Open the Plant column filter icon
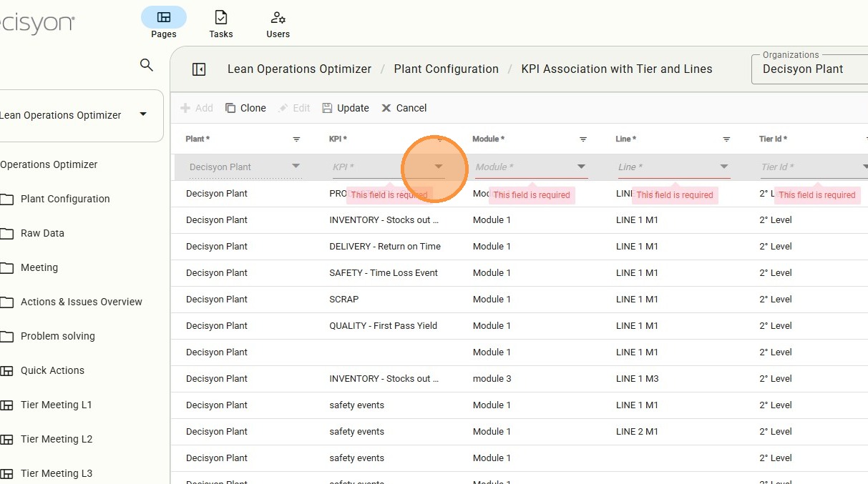Viewport: 868px width, 484px height. click(296, 139)
